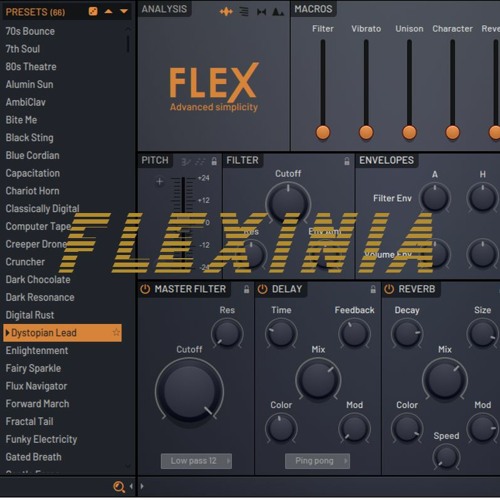Select the 7th Soul preset
500x500 pixels.
[23, 49]
